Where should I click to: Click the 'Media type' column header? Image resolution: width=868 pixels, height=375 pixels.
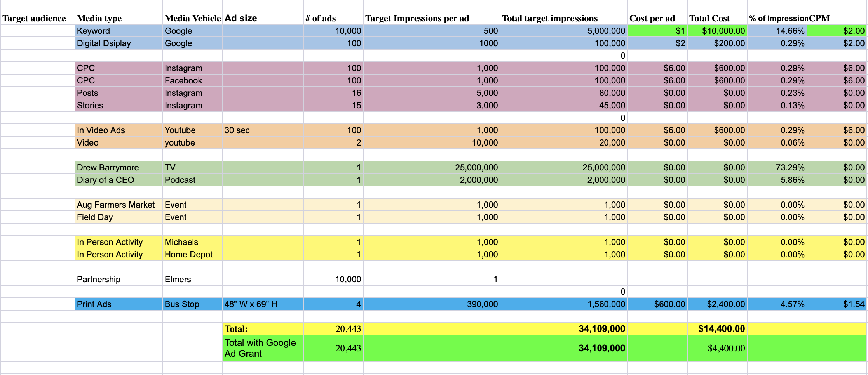click(119, 18)
